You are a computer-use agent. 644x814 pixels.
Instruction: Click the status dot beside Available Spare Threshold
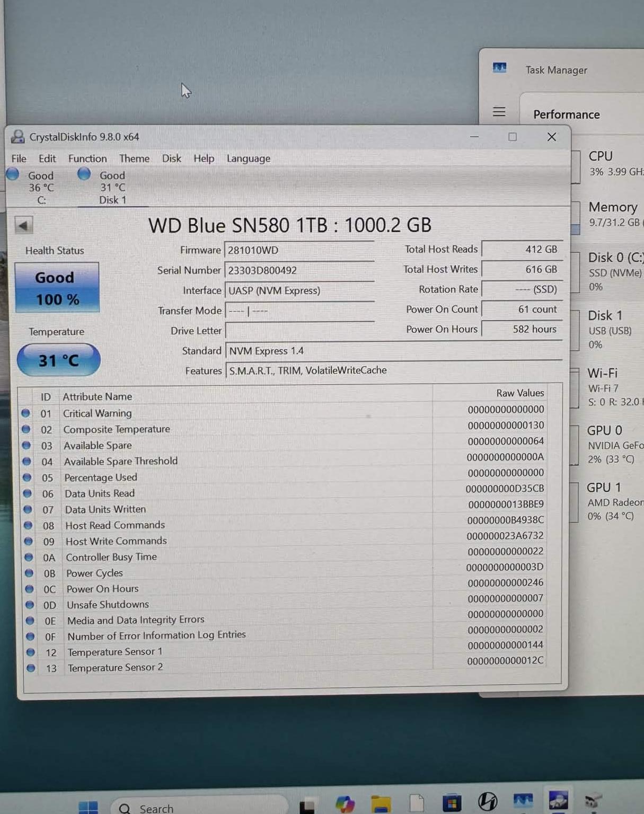(x=27, y=462)
